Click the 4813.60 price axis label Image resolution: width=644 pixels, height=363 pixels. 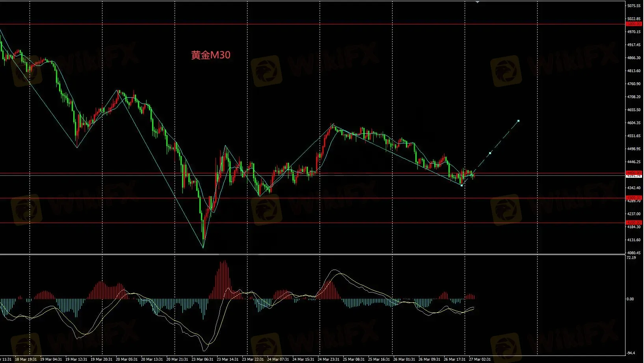(x=634, y=71)
